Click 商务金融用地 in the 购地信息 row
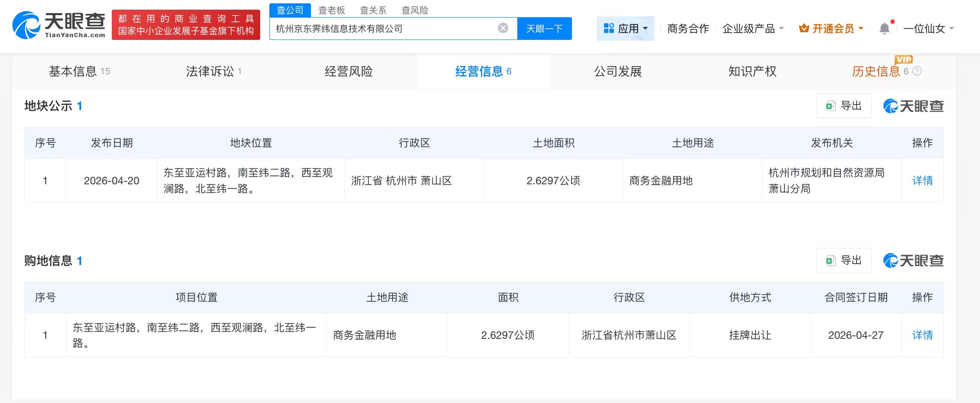The image size is (980, 403). pyautogui.click(x=364, y=335)
